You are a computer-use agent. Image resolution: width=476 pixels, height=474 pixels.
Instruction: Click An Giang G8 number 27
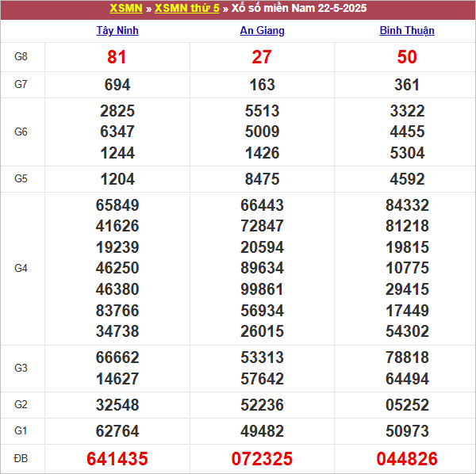pos(262,57)
